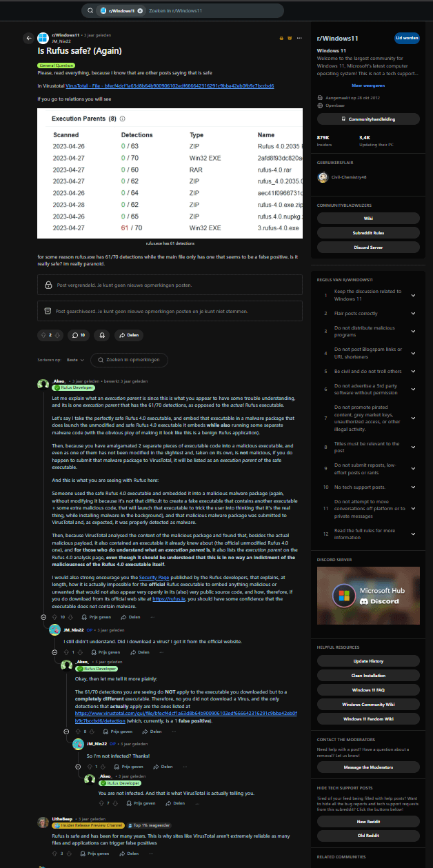Open the 'Beste' sort dropdown
Viewport: 433px width, 868px height.
(x=76, y=360)
